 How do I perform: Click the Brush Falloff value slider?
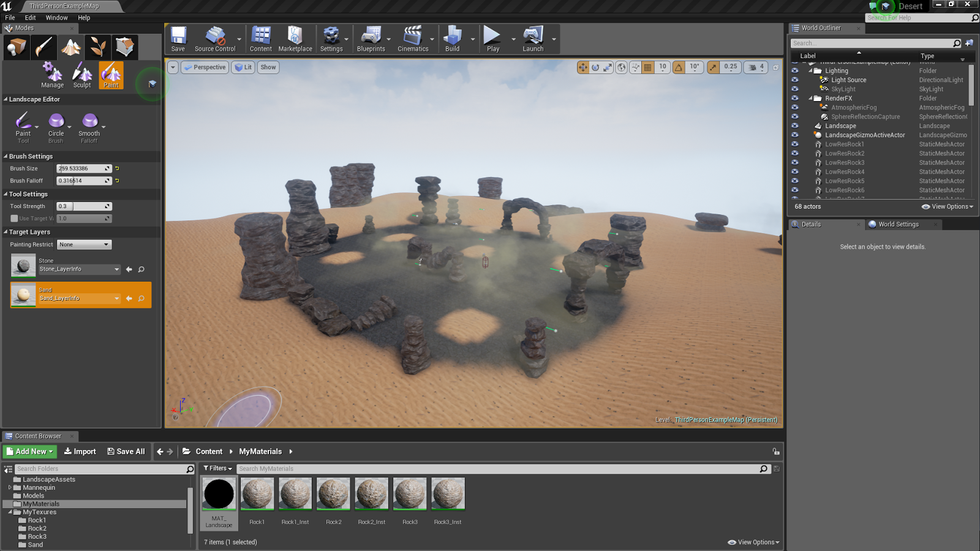84,181
